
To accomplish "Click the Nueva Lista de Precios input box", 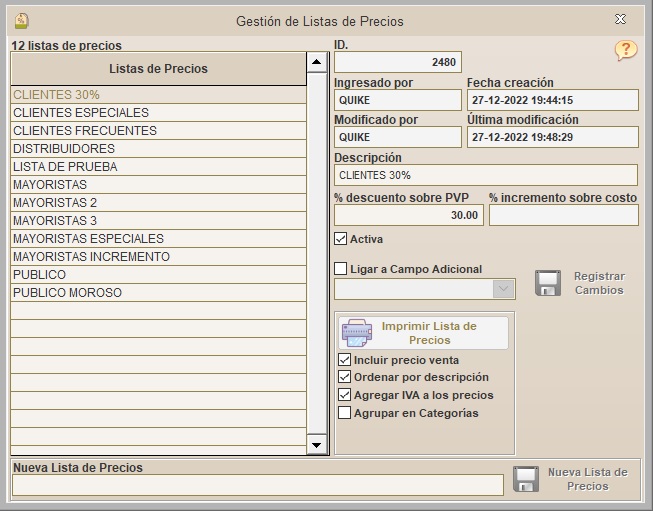I will [x=258, y=485].
